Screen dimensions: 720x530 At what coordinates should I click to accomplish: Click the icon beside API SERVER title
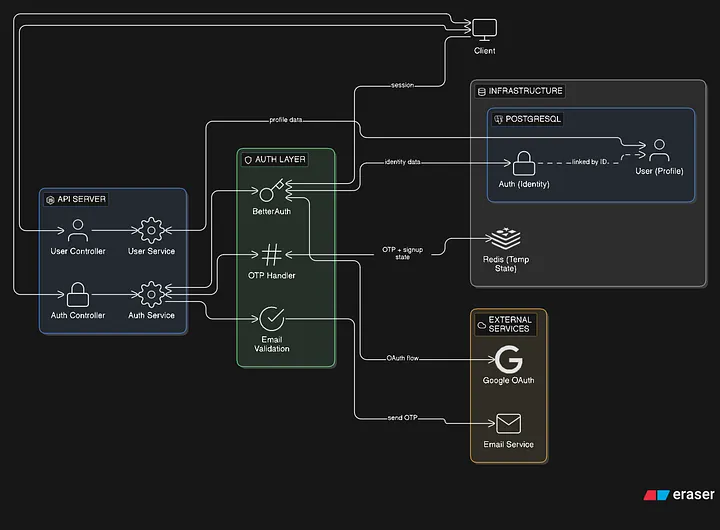point(51,200)
